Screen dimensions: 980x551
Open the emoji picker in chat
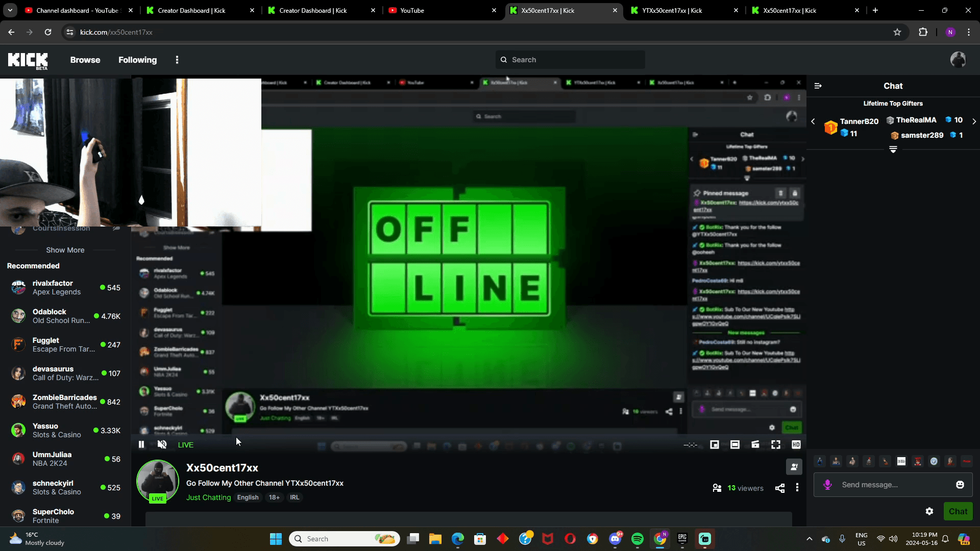[x=960, y=485]
